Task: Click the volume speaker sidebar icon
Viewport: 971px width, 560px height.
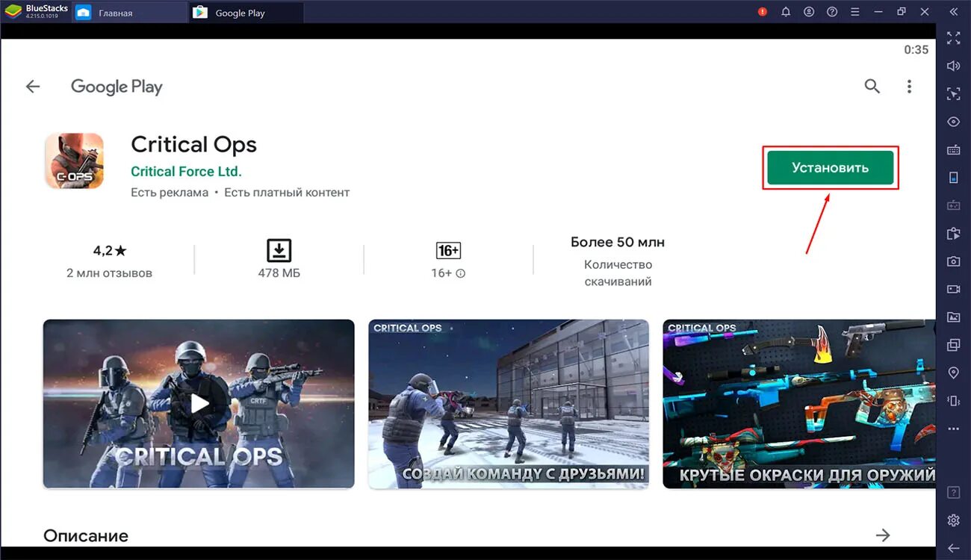Action: 953,66
